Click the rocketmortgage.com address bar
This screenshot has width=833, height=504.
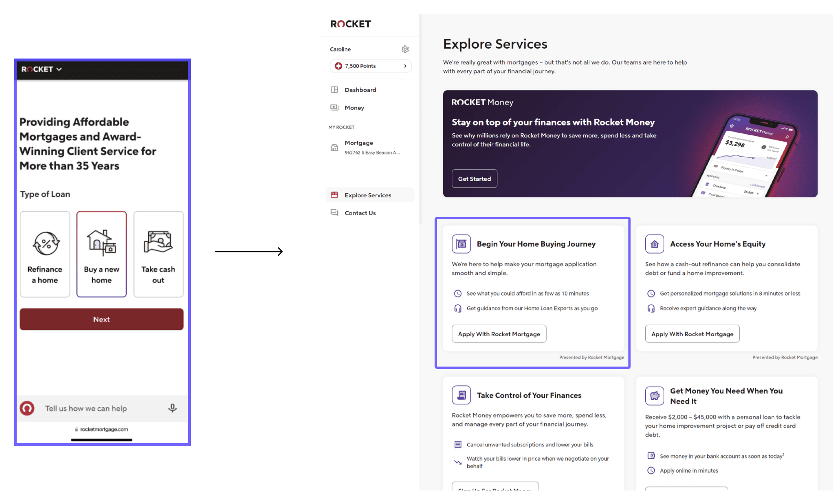tap(102, 429)
